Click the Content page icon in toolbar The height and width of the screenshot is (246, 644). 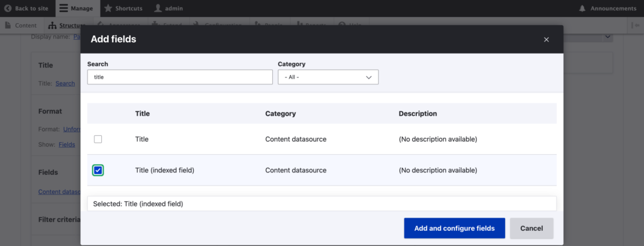coord(8,25)
